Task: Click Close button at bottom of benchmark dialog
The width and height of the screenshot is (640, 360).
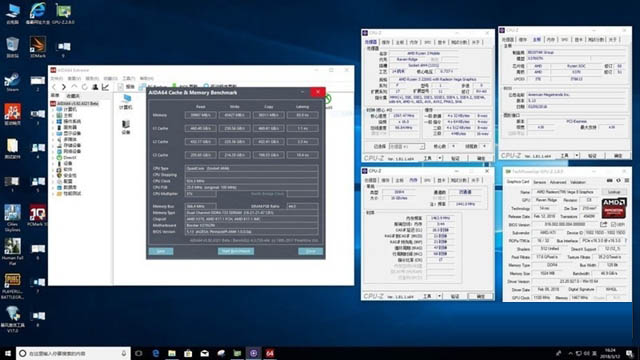Action: click(311, 251)
